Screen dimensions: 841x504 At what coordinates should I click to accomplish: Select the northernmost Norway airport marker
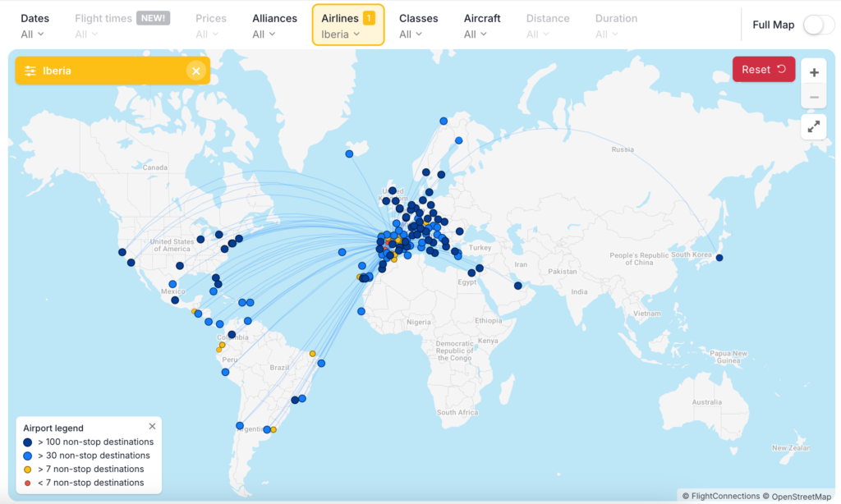coord(443,121)
